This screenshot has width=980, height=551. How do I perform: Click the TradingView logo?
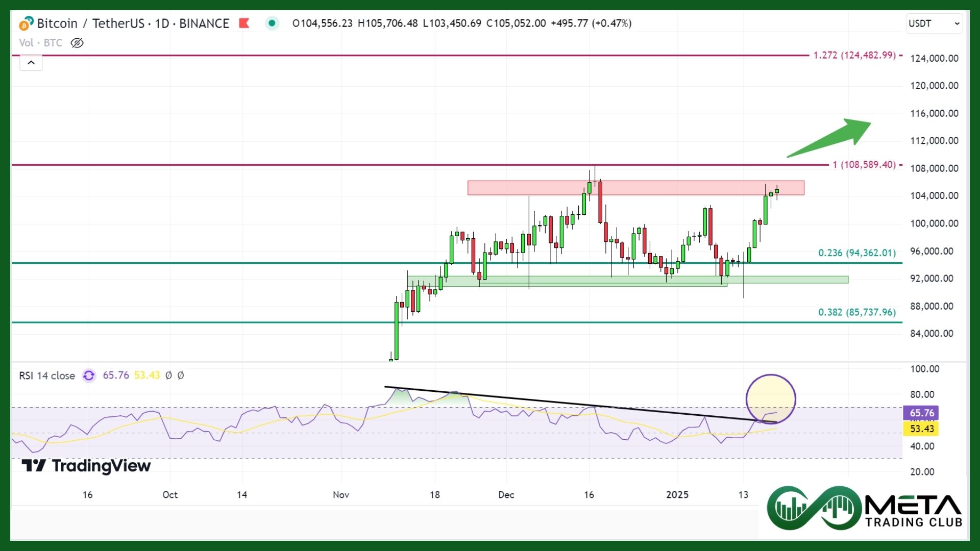[x=86, y=466]
